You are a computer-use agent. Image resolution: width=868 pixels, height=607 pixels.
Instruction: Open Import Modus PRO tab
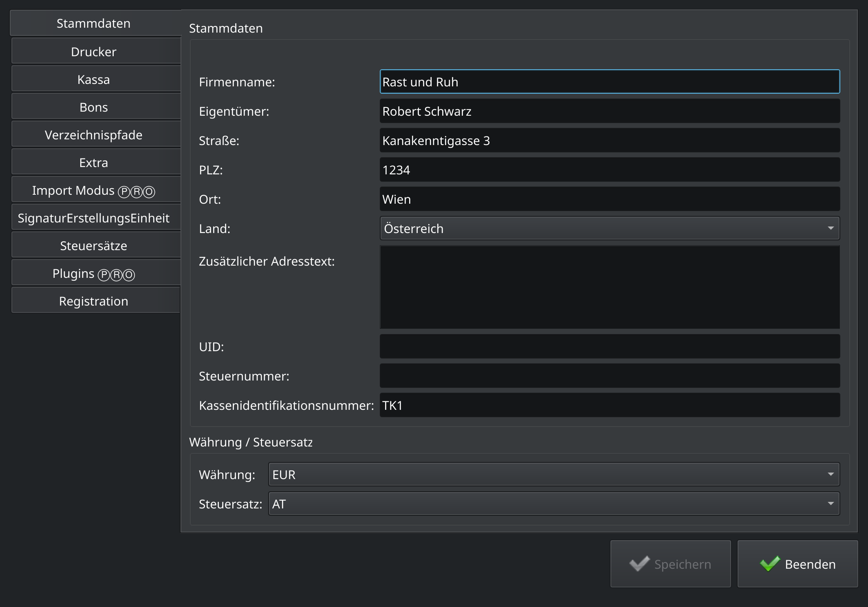96,190
